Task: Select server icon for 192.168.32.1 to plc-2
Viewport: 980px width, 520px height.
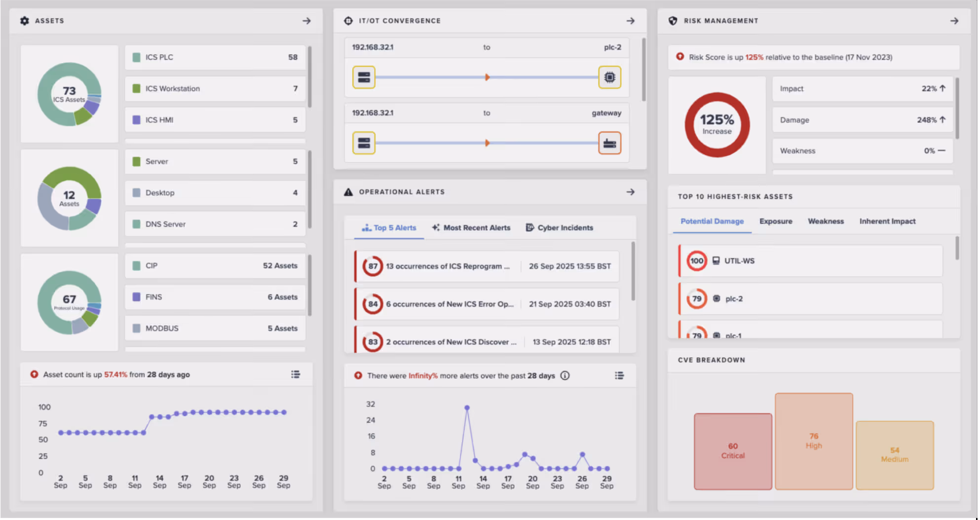Action: tap(364, 77)
